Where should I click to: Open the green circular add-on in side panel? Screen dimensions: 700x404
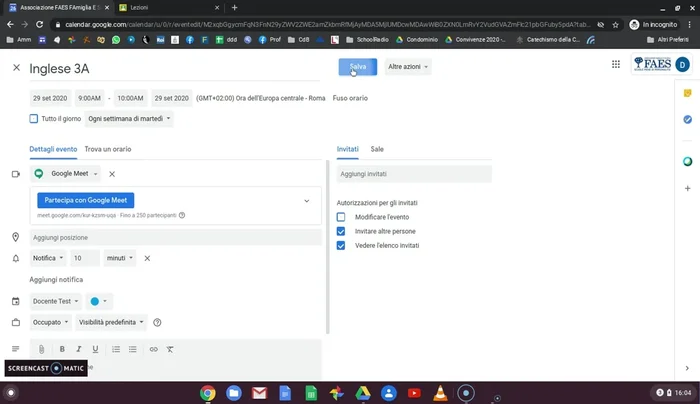[x=688, y=162]
